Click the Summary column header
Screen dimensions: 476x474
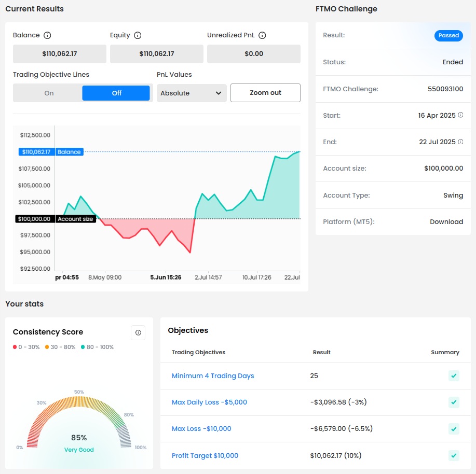pos(445,352)
